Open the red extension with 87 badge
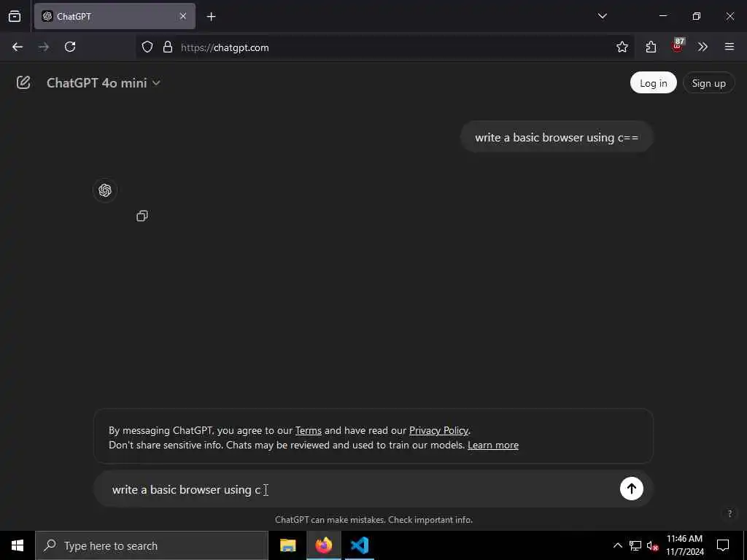The height and width of the screenshot is (560, 747). pos(678,46)
